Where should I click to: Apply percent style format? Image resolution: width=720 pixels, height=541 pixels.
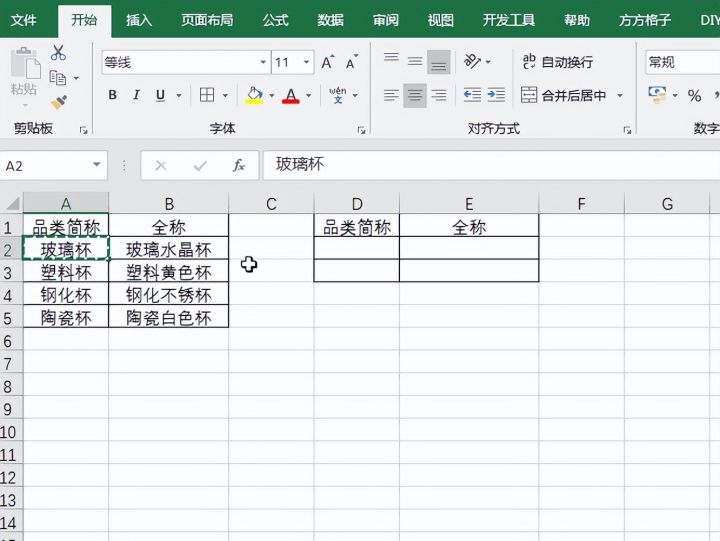(694, 96)
